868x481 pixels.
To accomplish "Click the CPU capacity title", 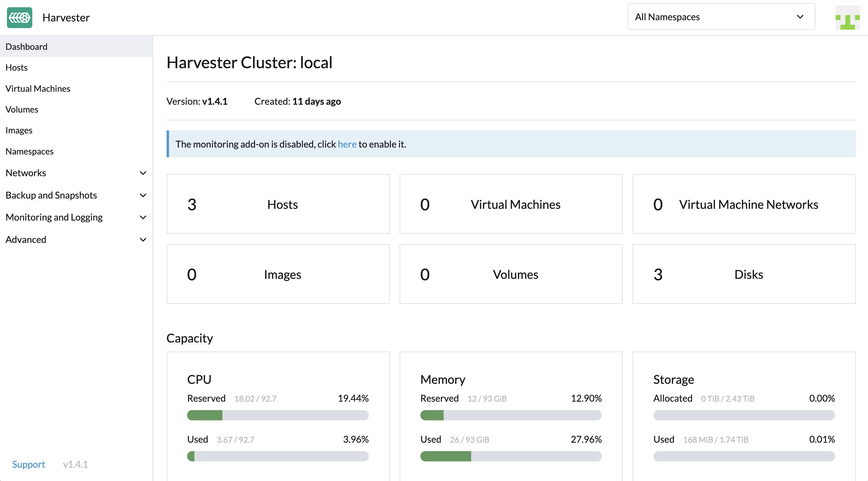I will (x=199, y=380).
